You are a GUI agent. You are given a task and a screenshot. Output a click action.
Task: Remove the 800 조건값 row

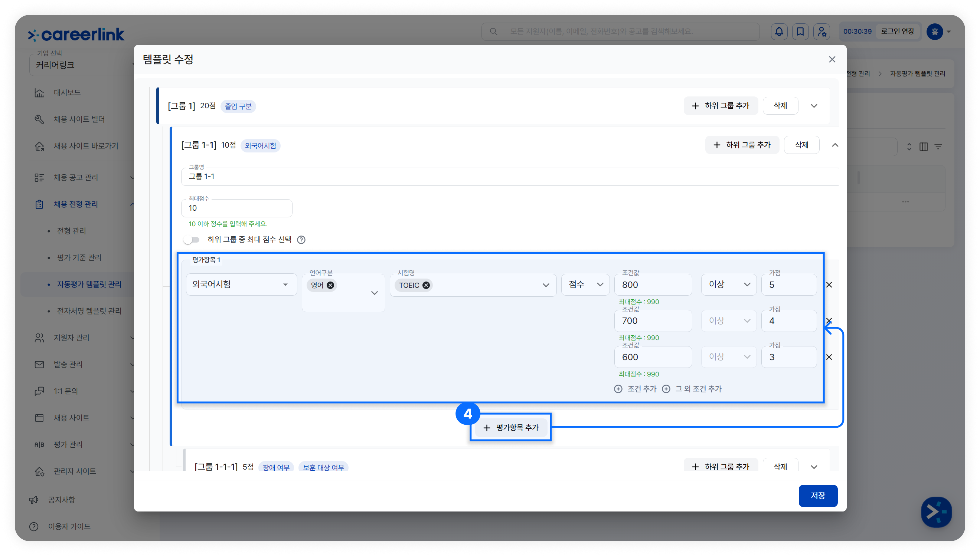coord(829,285)
